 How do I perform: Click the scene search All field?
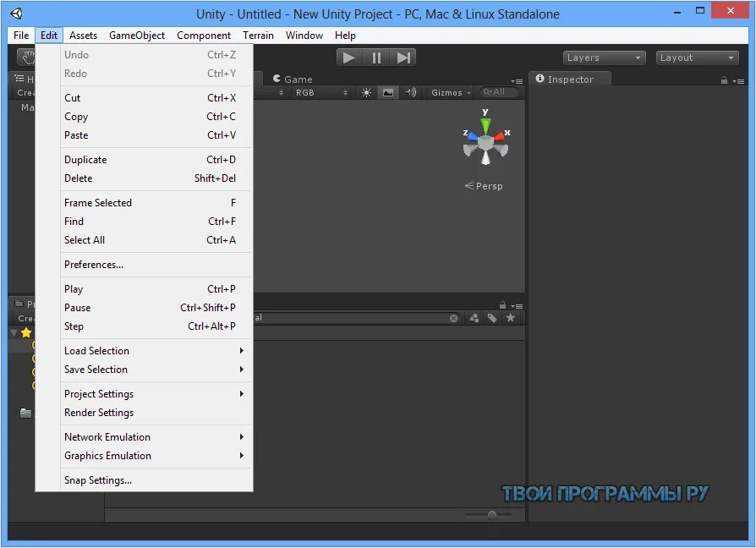click(x=499, y=92)
